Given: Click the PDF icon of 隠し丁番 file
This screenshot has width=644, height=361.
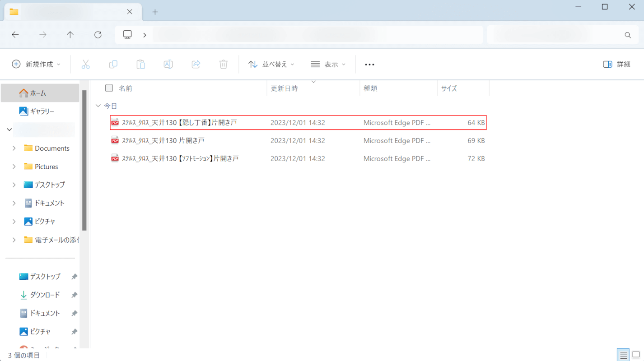Looking at the screenshot, I should click(115, 122).
